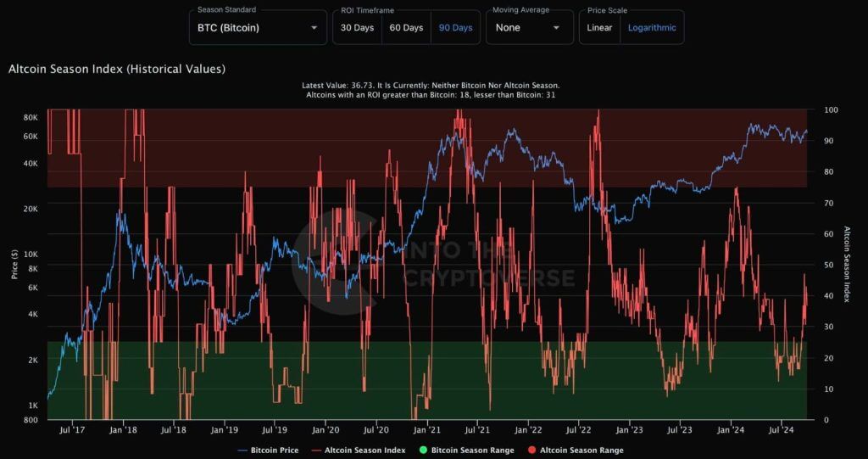Select the 60 Days ROI timeframe
This screenshot has width=868, height=459.
click(x=406, y=27)
